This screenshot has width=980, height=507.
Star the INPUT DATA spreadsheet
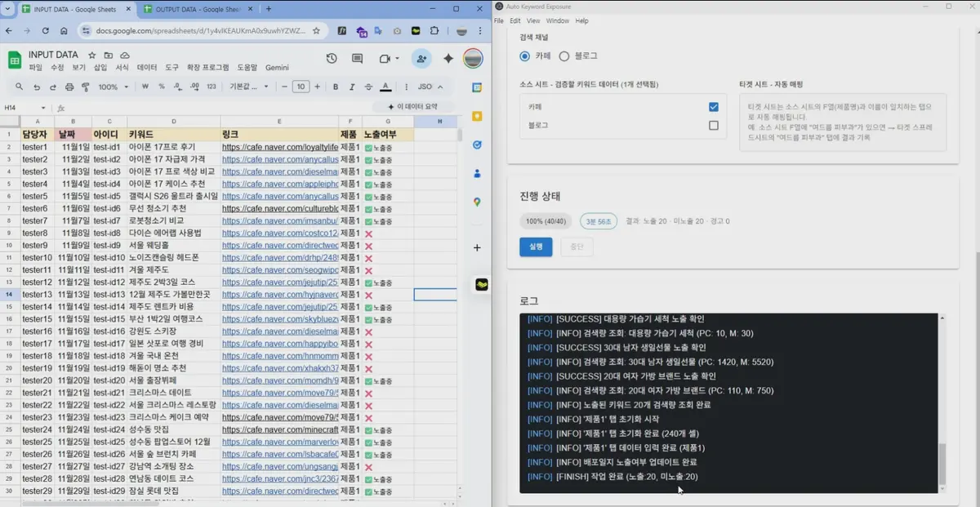(91, 55)
